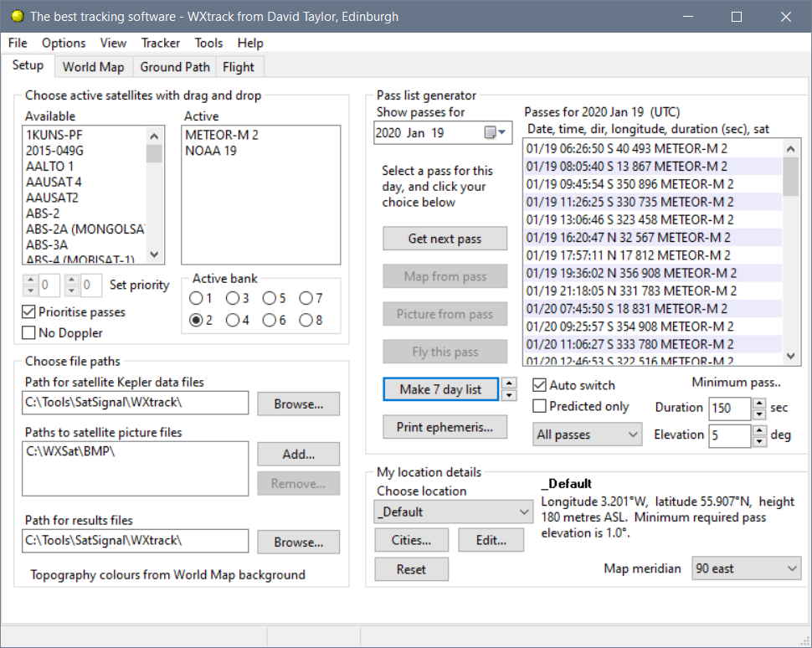The height and width of the screenshot is (648, 812).
Task: Open the Tracker menu
Action: tap(161, 43)
